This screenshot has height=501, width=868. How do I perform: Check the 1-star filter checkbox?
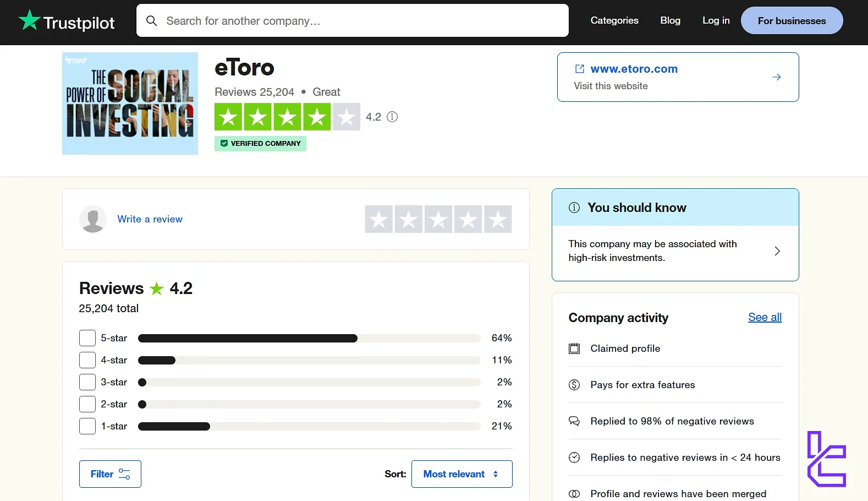87,426
